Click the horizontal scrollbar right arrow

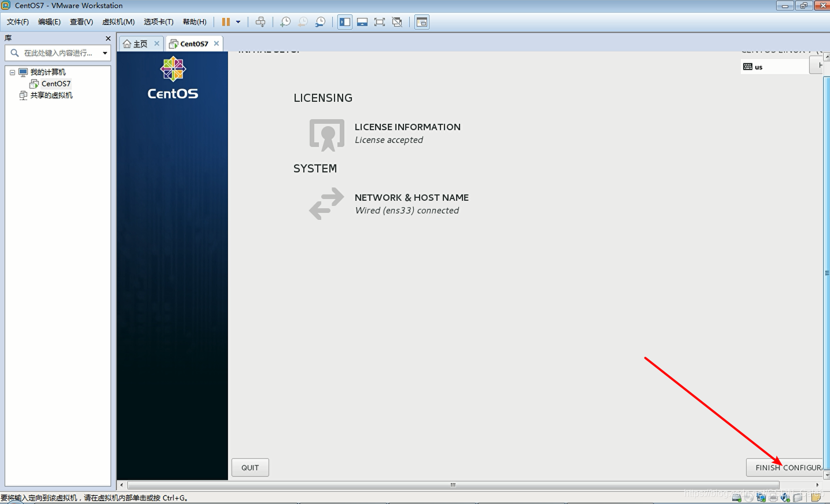(817, 485)
